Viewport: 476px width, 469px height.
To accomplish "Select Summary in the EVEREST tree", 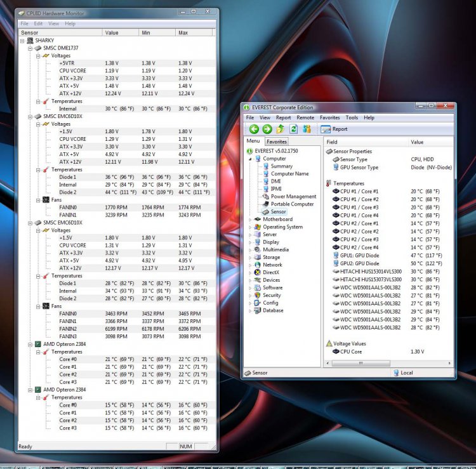I will (281, 166).
